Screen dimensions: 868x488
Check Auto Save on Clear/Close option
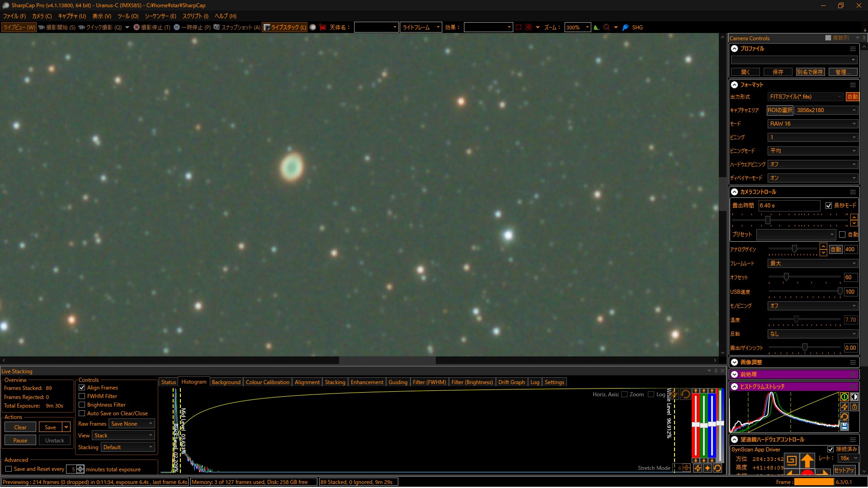[x=82, y=413]
